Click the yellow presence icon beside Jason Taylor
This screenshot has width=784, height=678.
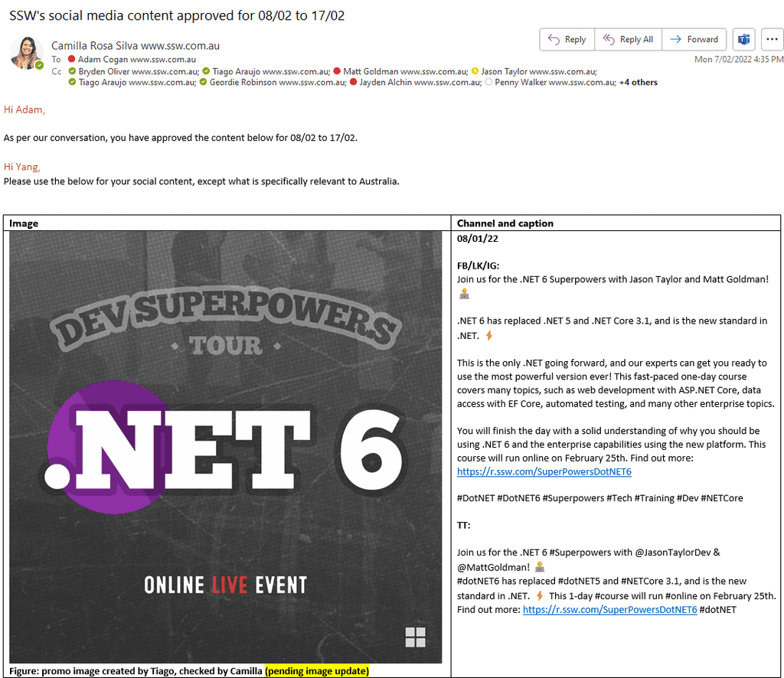[x=475, y=71]
